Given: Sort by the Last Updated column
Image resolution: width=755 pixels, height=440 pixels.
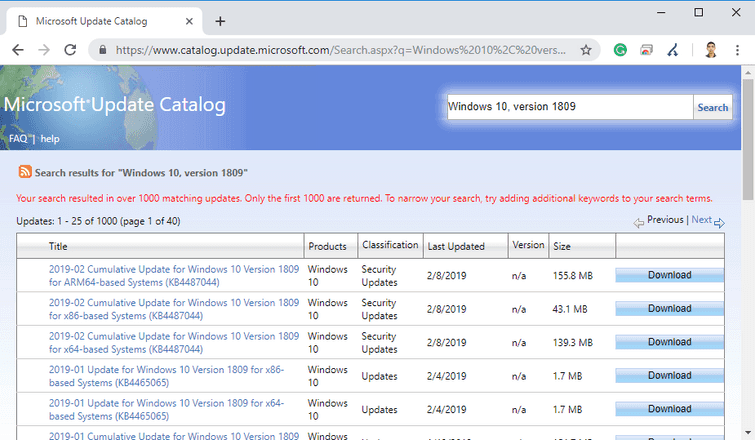Looking at the screenshot, I should pos(456,246).
